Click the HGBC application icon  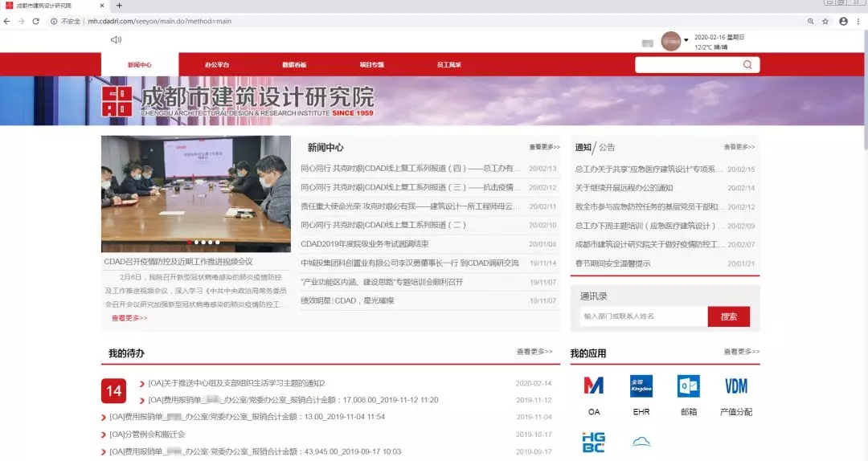click(x=593, y=442)
